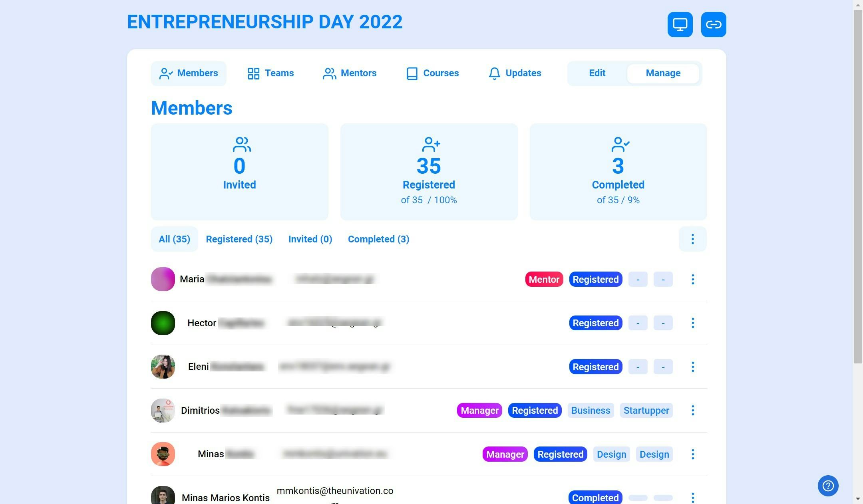Select the Completed (3) filter tab
Image resolution: width=863 pixels, height=504 pixels.
point(378,239)
